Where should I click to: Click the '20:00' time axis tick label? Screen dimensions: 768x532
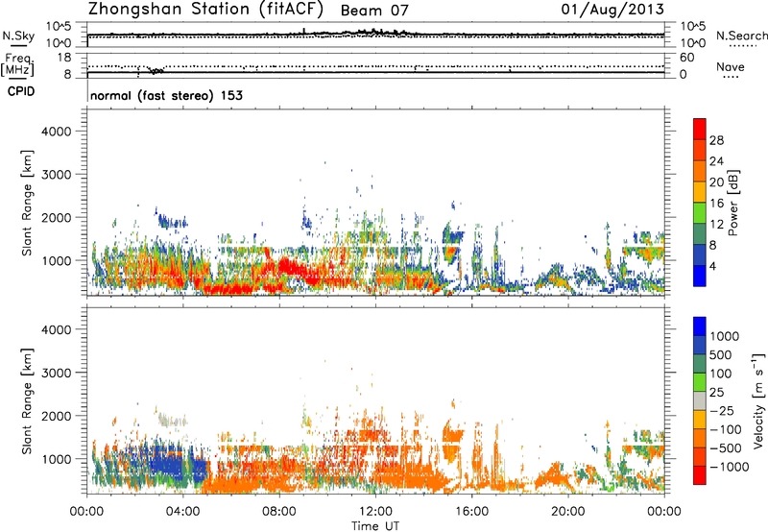[567, 512]
